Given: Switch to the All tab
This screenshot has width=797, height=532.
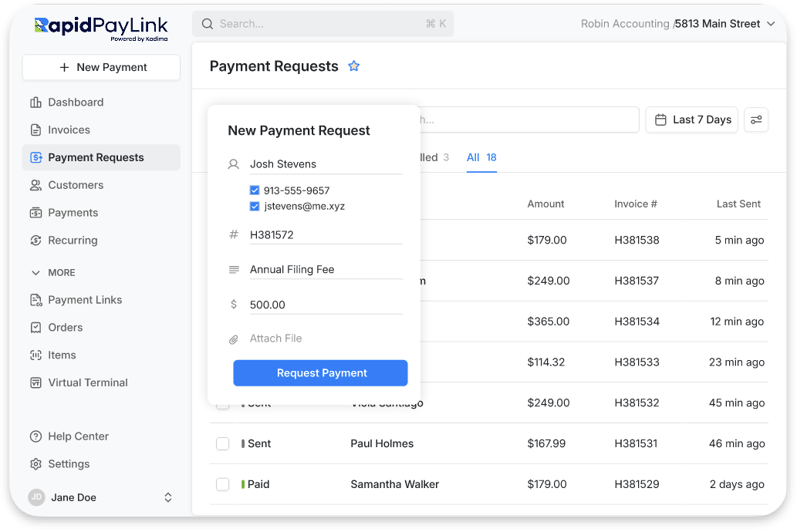Looking at the screenshot, I should [473, 157].
